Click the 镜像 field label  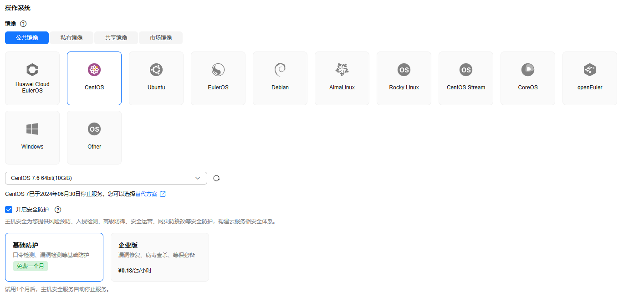click(10, 24)
